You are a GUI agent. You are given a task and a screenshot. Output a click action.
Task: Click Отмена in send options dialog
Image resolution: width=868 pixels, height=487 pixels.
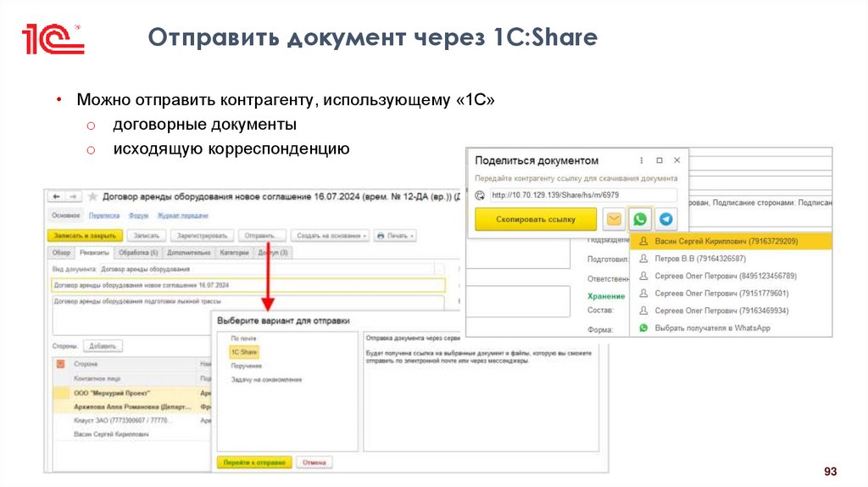[x=314, y=462]
